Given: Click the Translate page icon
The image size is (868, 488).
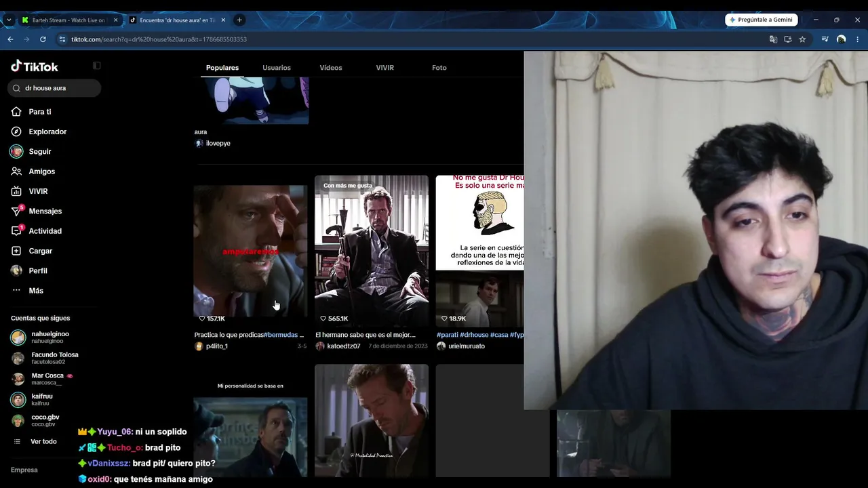Looking at the screenshot, I should click(x=773, y=39).
